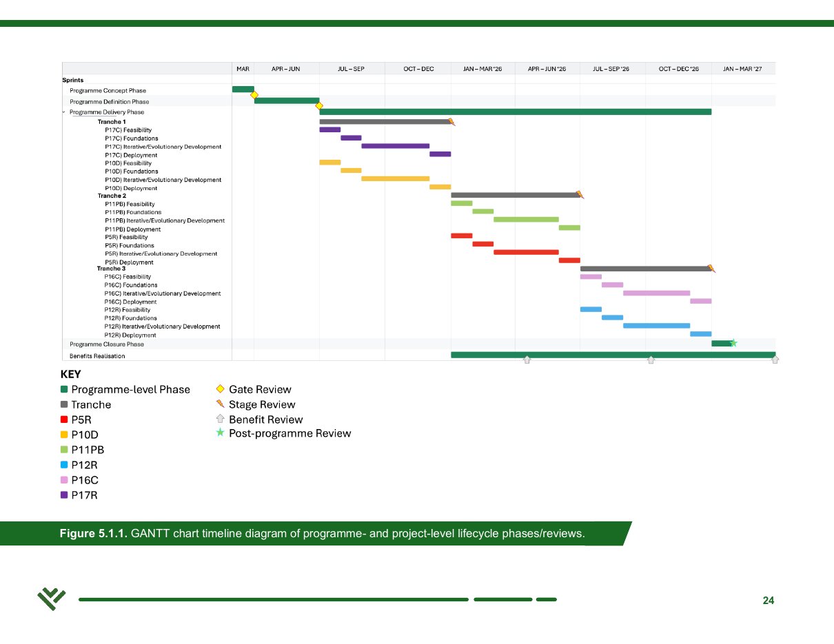Select the P5R) Feasibility row label
This screenshot has width=834, height=644.
(126, 237)
